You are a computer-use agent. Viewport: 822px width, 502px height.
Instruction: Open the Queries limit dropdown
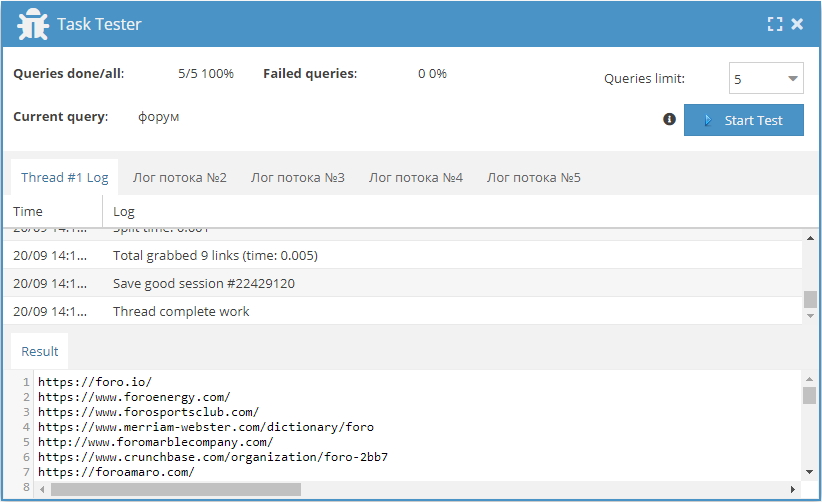[765, 78]
